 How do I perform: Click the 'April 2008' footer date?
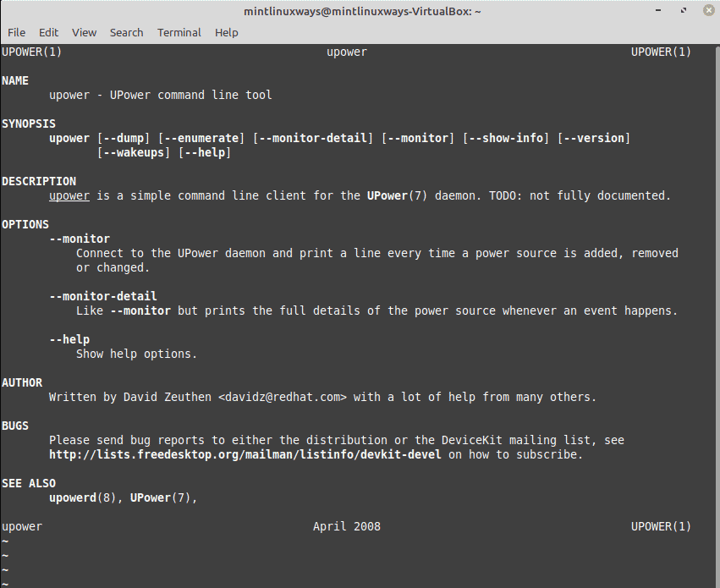347,526
